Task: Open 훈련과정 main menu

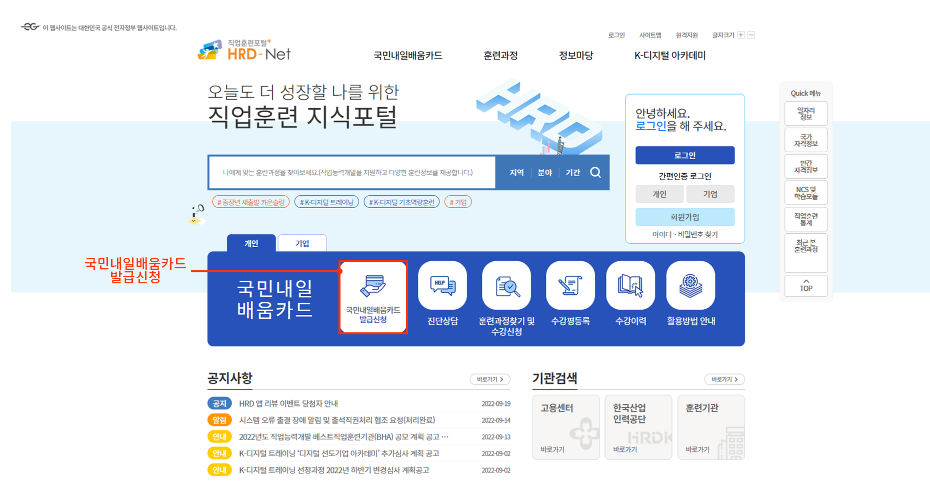Action: [x=501, y=56]
